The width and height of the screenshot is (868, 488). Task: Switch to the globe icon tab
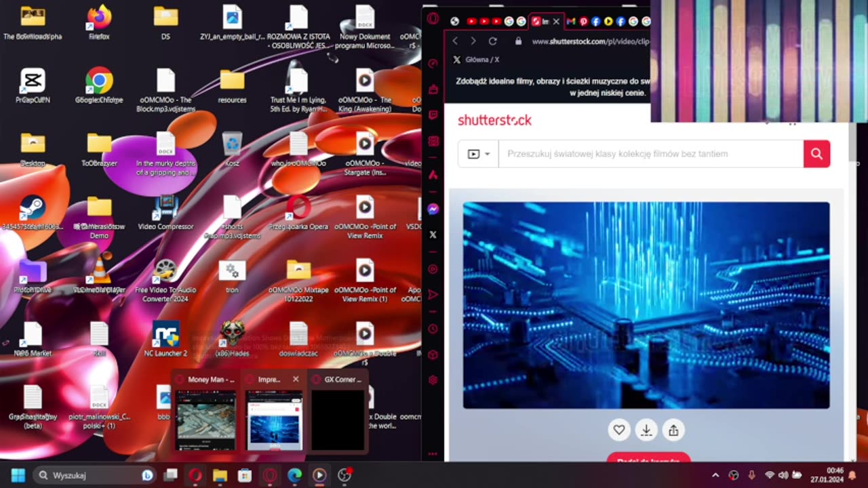tap(454, 22)
